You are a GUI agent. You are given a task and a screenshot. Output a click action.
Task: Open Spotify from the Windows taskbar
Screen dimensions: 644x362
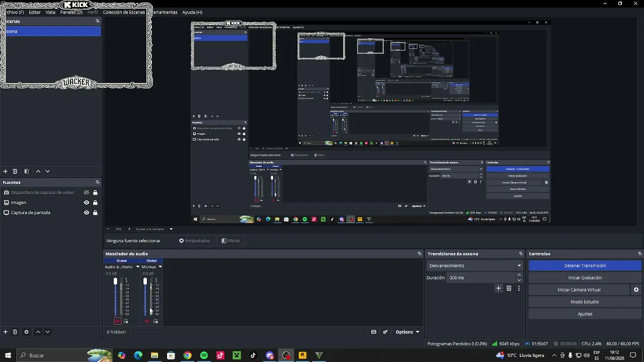click(204, 355)
